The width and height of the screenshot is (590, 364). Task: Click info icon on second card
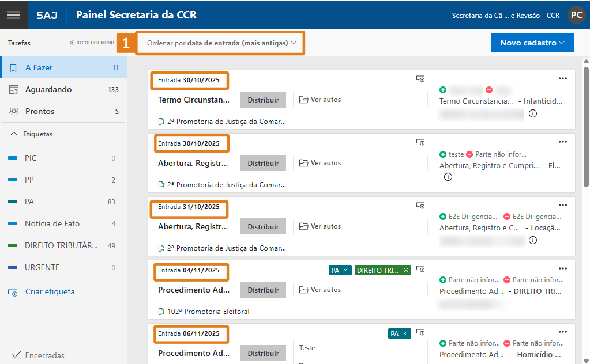(x=448, y=177)
